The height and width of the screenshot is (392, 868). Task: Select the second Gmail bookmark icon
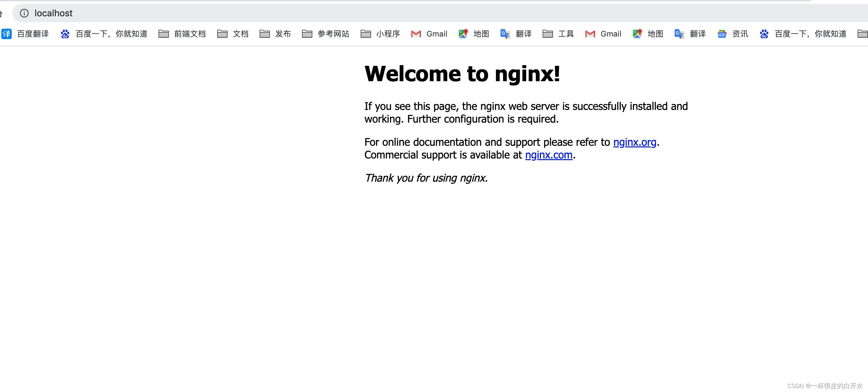coord(589,34)
